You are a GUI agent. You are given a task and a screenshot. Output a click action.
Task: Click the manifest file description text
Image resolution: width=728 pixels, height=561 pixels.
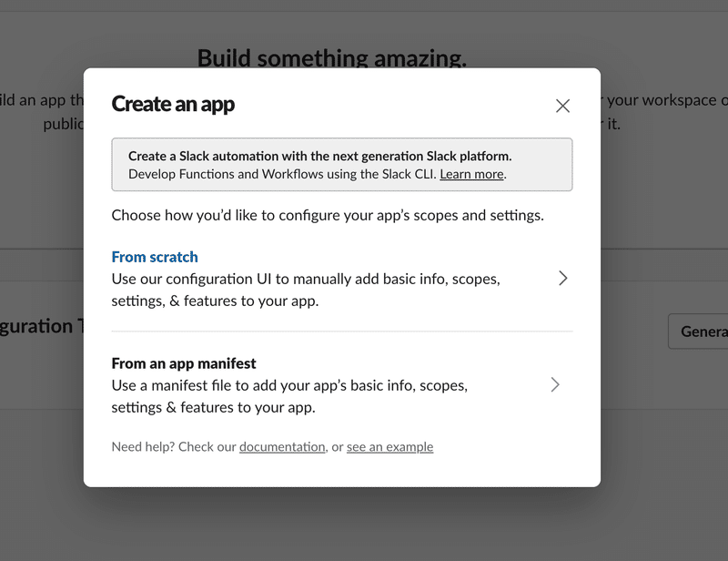pos(289,396)
